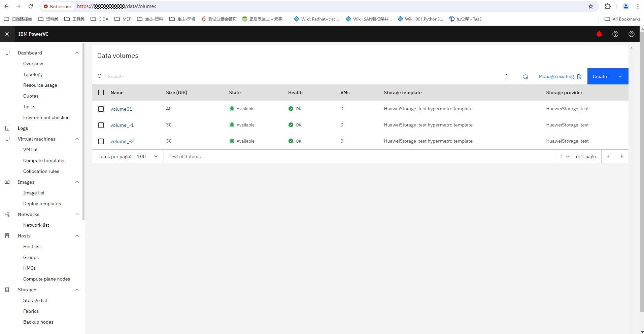This screenshot has width=644, height=334.
Task: Open the user profile icon in PowerVC header
Action: (632, 34)
